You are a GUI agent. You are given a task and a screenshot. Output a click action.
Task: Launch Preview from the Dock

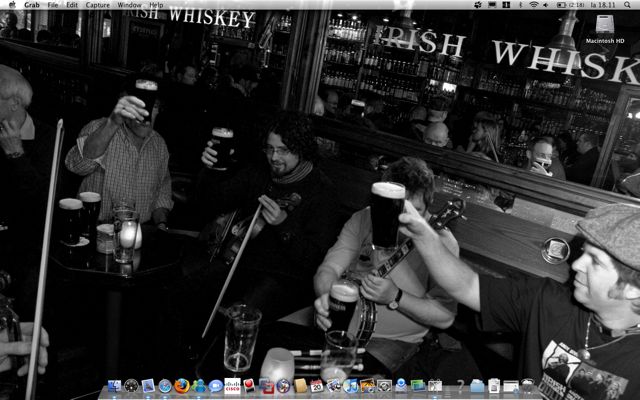[x=148, y=386]
